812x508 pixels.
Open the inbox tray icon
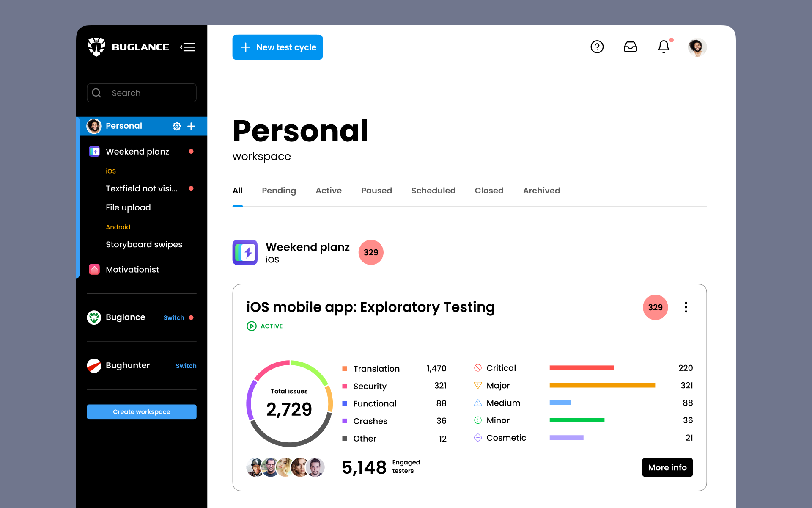point(630,47)
